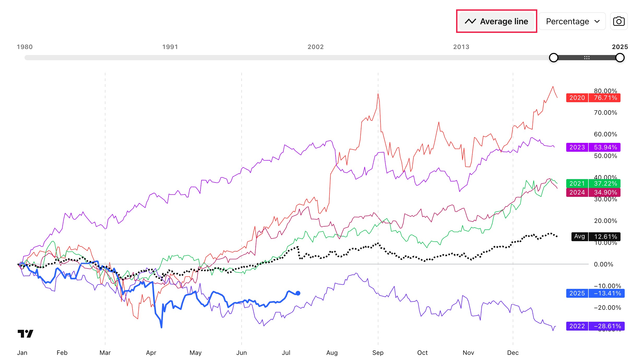Open the Percentage dropdown
Image resolution: width=644 pixels, height=359 pixels.
pos(572,21)
